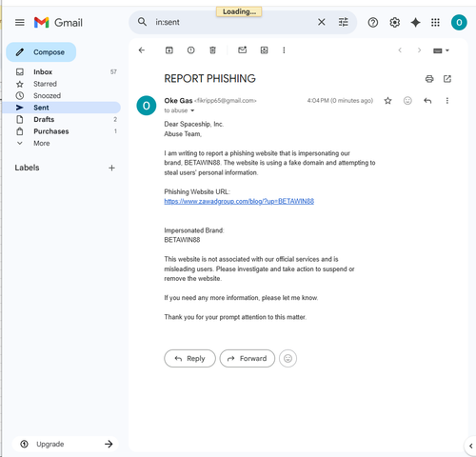
Task: Go back to Sent list
Action: (142, 50)
